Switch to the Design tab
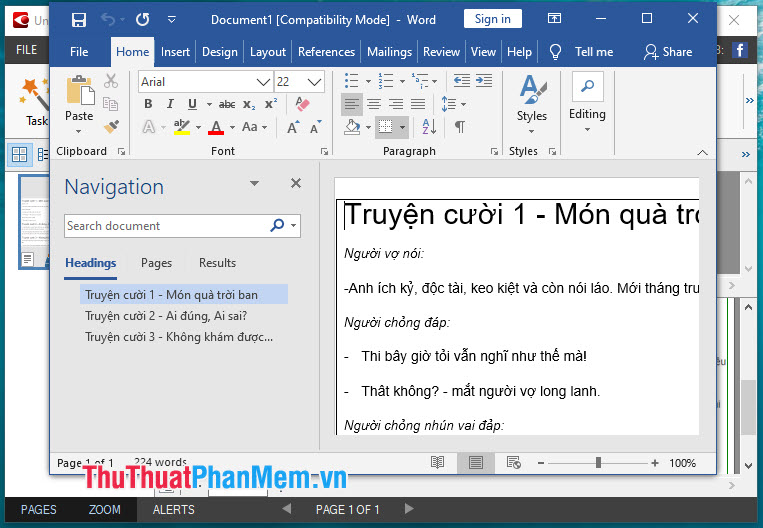This screenshot has height=528, width=763. click(x=220, y=52)
